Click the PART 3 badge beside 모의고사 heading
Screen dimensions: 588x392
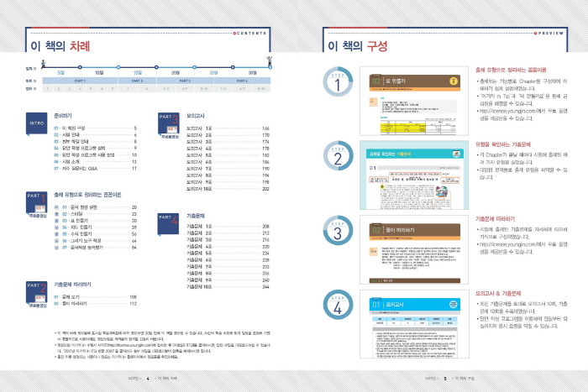click(168, 124)
